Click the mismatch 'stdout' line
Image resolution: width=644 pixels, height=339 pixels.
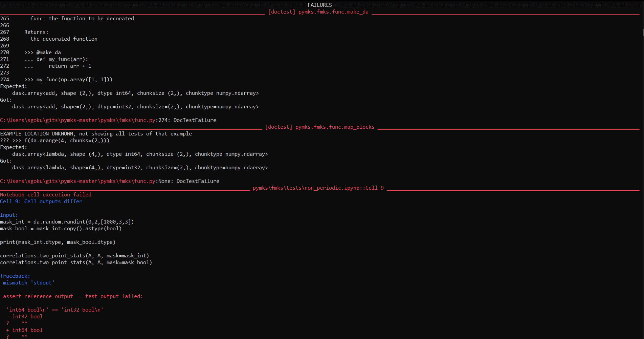coord(29,283)
